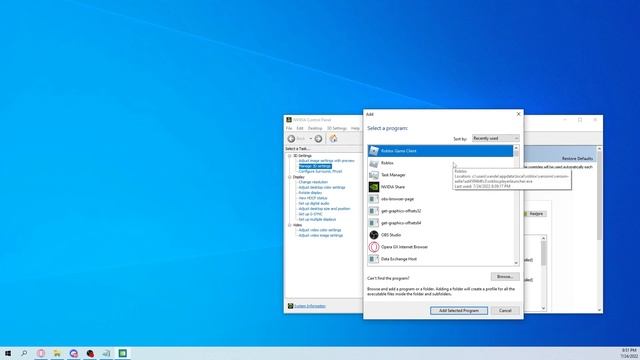The width and height of the screenshot is (640, 360).
Task: Click Restore Defaults in NVIDIA Control Panel
Action: click(x=577, y=158)
